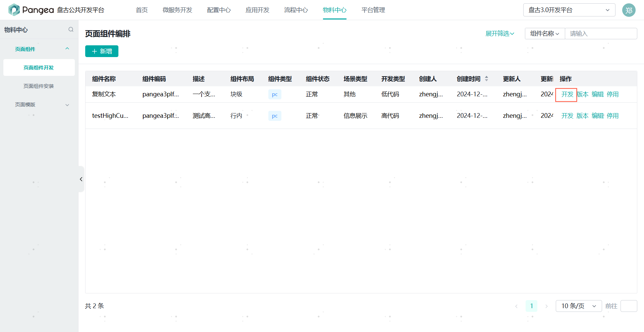Go to previous page arrow
This screenshot has height=332, width=644.
(517, 306)
